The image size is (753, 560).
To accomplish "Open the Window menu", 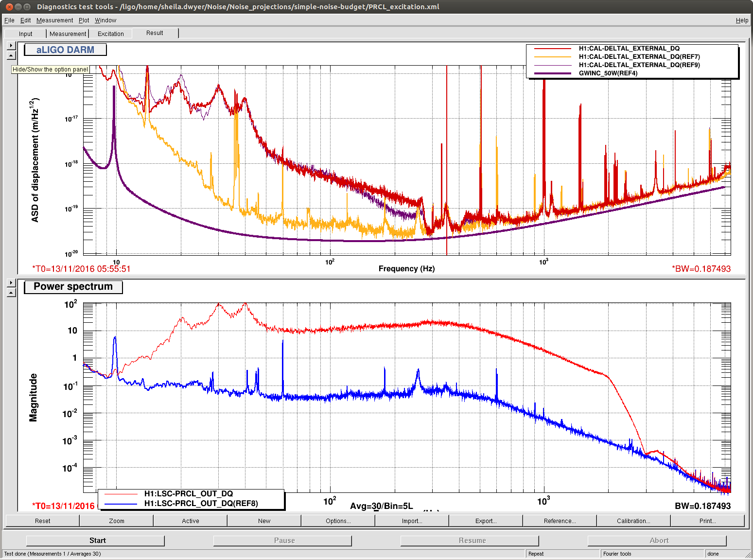I will [x=105, y=20].
